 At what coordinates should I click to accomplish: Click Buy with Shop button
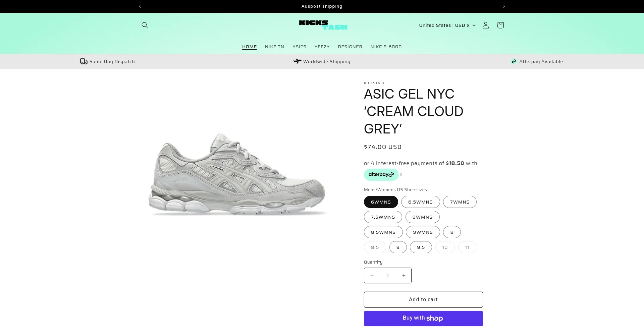[x=423, y=318]
